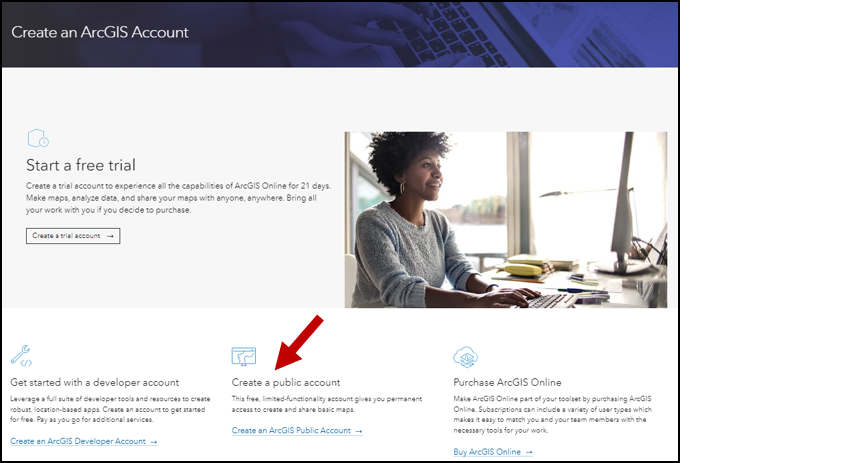854x463 pixels.
Task: Click the free trial clock icon
Action: point(38,138)
